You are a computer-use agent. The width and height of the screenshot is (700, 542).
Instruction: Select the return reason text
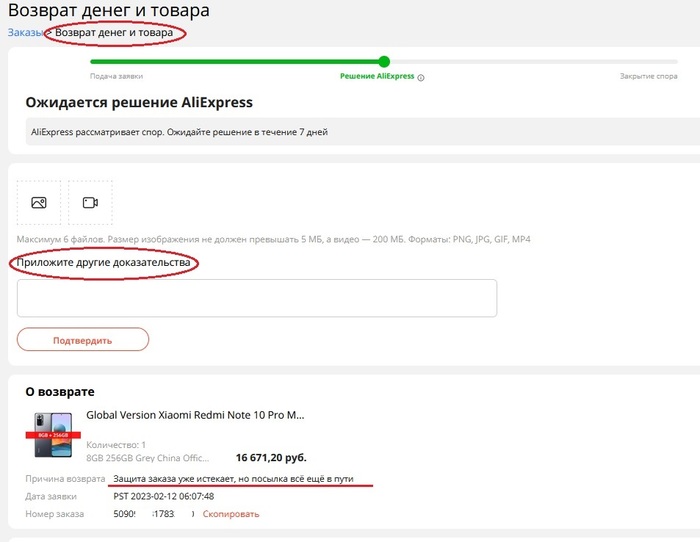(x=233, y=479)
